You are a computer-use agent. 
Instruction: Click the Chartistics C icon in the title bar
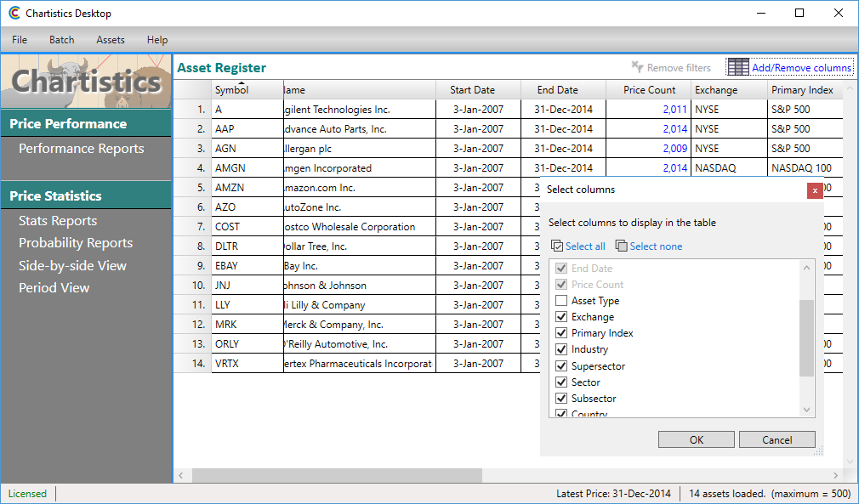click(x=12, y=13)
